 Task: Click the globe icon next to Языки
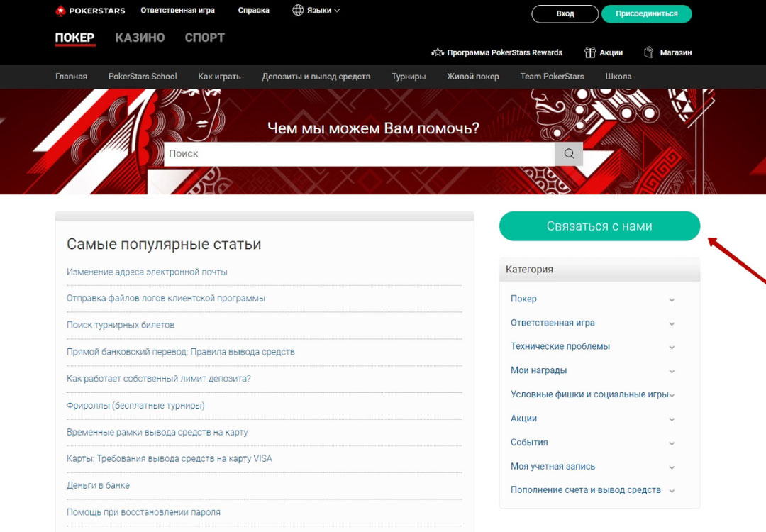pos(297,10)
